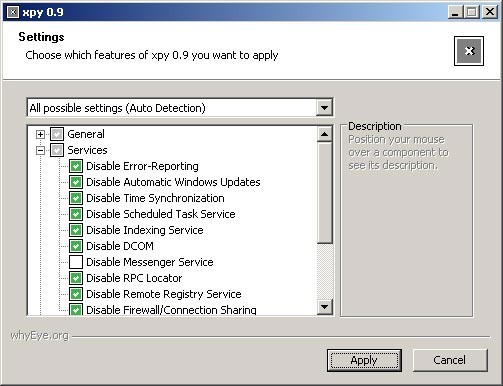Expand the General tree node
The width and height of the screenshot is (503, 386).
(x=40, y=134)
